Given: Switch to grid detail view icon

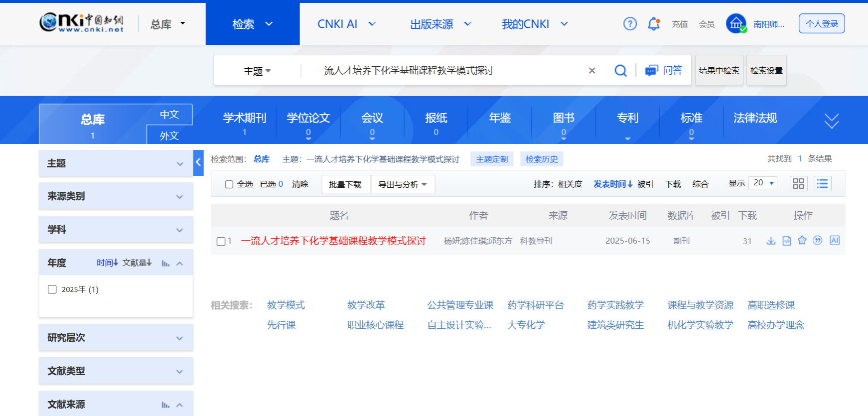Looking at the screenshot, I should point(798,184).
